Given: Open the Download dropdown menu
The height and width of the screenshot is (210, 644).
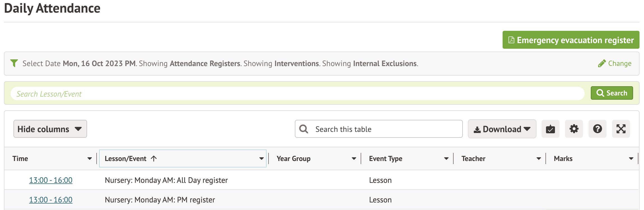Looking at the screenshot, I should 502,129.
